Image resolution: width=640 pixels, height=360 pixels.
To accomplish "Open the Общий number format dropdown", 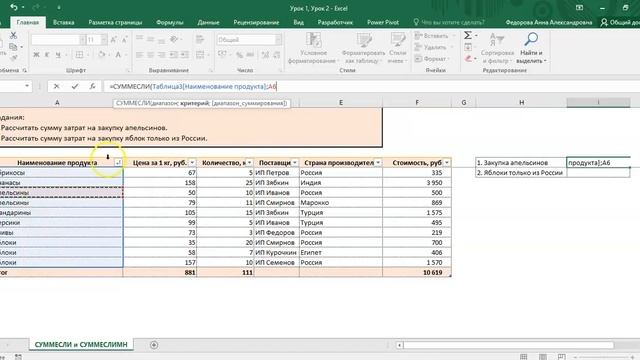I will click(278, 40).
